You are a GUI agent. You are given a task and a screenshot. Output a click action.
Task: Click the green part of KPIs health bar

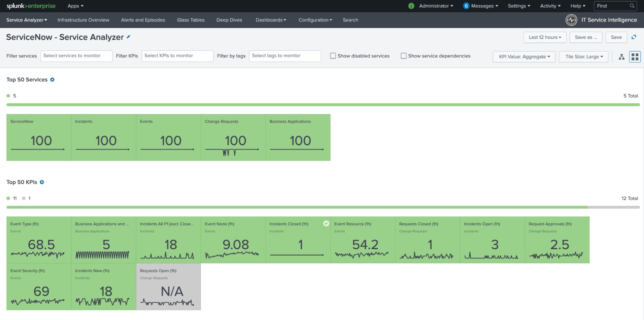[297, 207]
